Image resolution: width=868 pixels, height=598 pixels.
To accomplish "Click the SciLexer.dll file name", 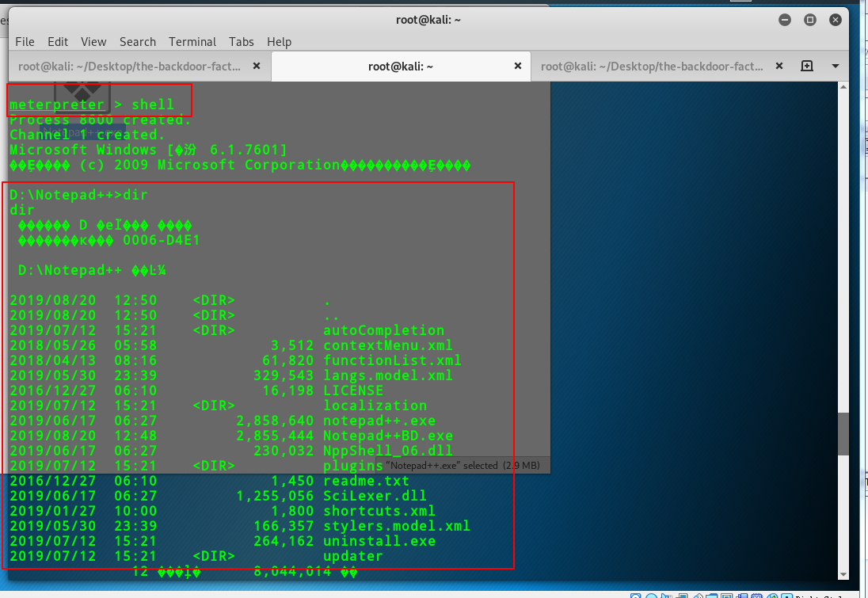I will [x=375, y=496].
